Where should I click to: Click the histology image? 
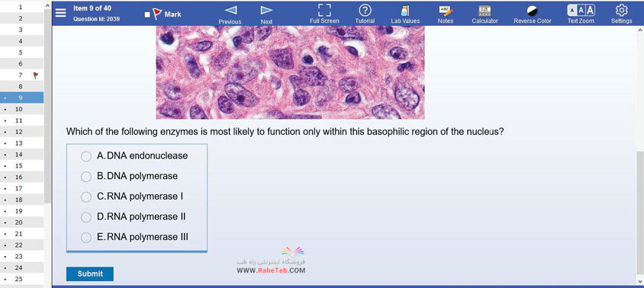pos(290,72)
